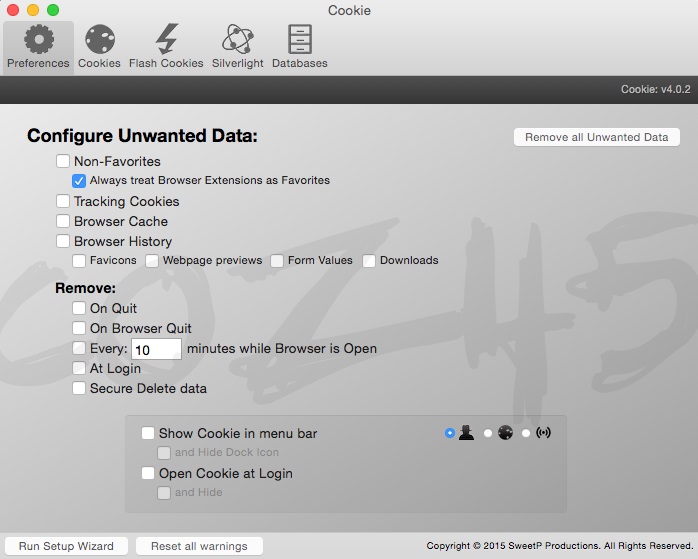Select the Preferences gear icon
This screenshot has height=559, width=698.
pyautogui.click(x=38, y=40)
